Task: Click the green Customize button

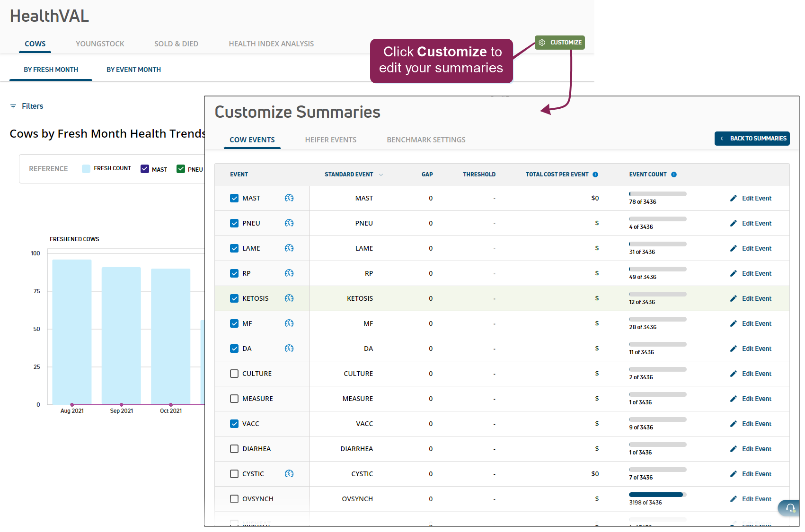Action: [x=560, y=43]
